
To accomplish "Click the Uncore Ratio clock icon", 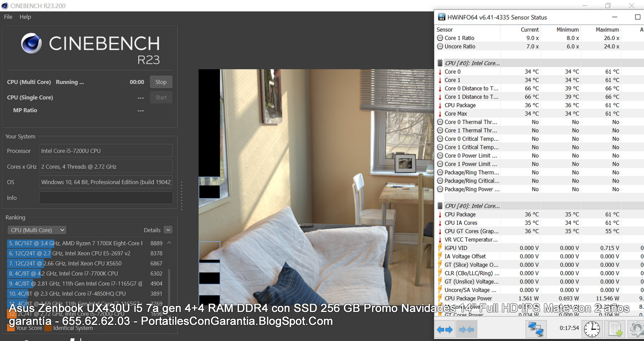I will click(440, 46).
